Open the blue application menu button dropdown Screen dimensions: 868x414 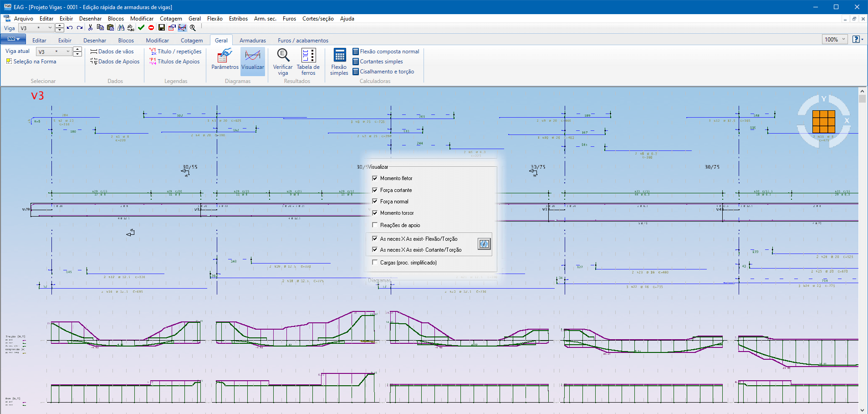[14, 40]
